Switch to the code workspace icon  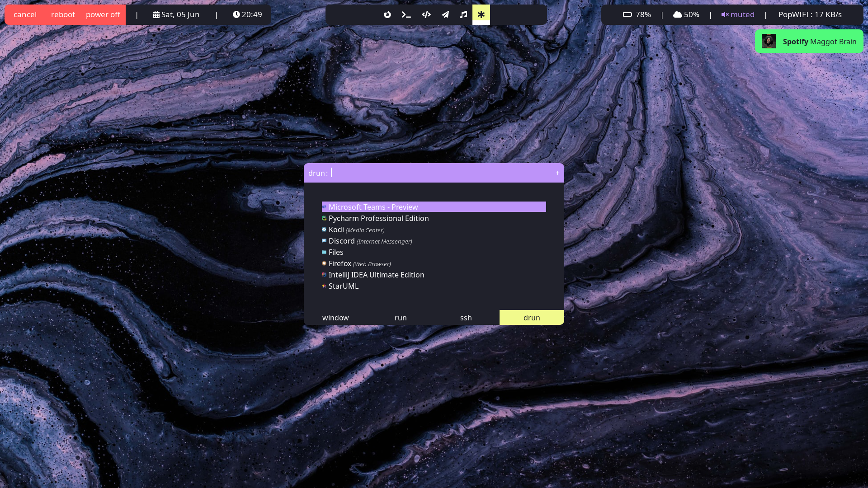click(x=426, y=14)
